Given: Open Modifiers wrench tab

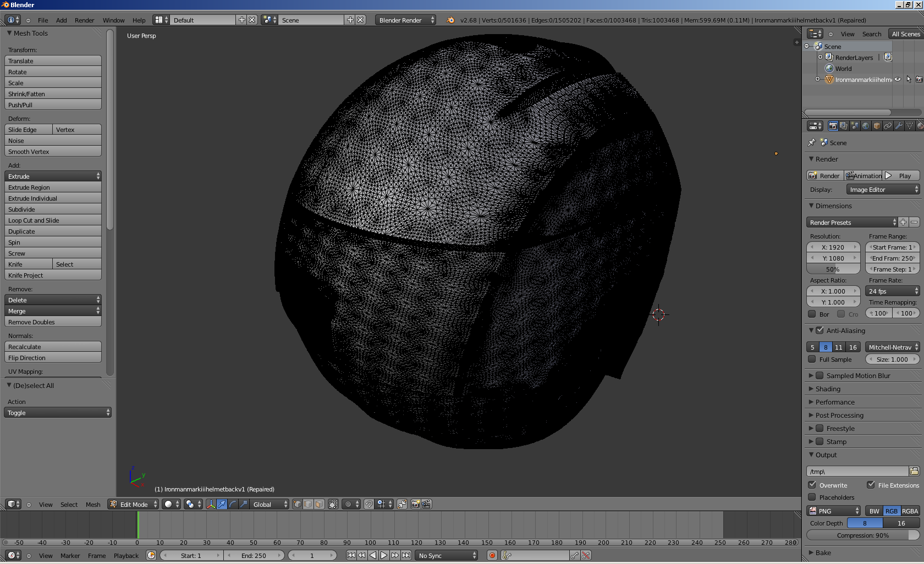Looking at the screenshot, I should (x=899, y=126).
